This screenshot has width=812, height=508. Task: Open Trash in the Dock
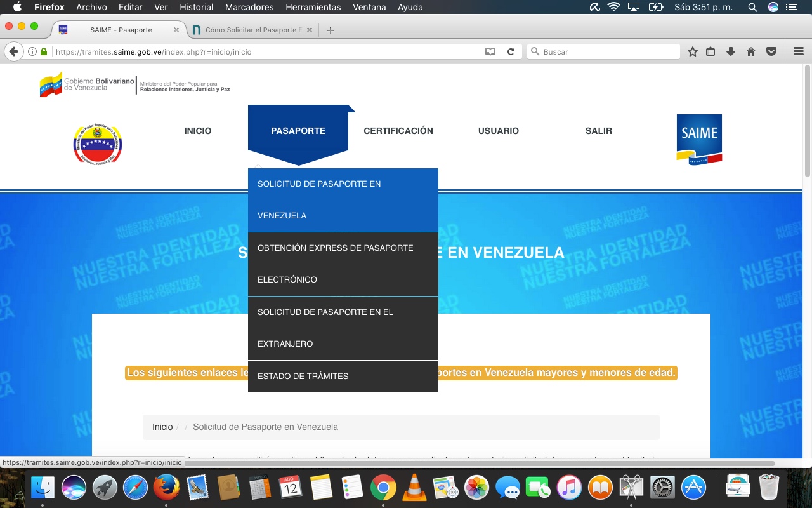(x=769, y=487)
